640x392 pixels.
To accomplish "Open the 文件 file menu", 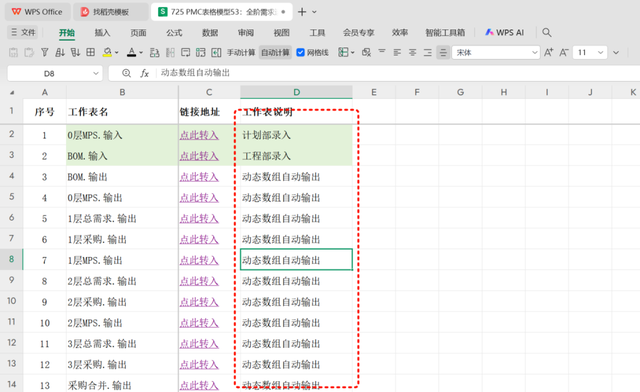I will click(23, 32).
